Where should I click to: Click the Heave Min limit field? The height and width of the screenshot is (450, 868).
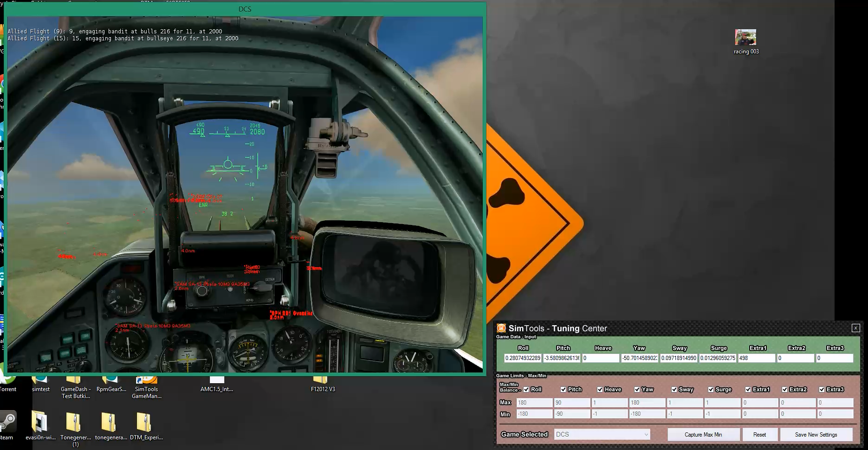tap(609, 414)
